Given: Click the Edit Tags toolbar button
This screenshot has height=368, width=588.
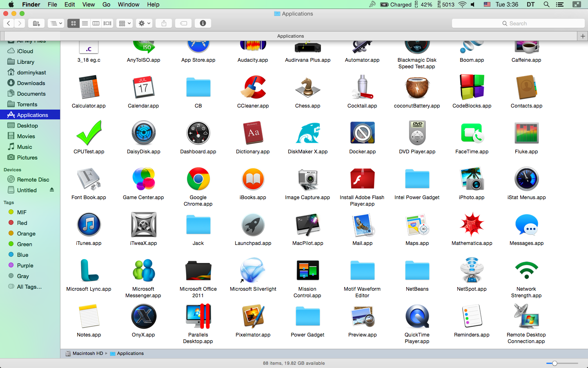Looking at the screenshot, I should tap(183, 23).
